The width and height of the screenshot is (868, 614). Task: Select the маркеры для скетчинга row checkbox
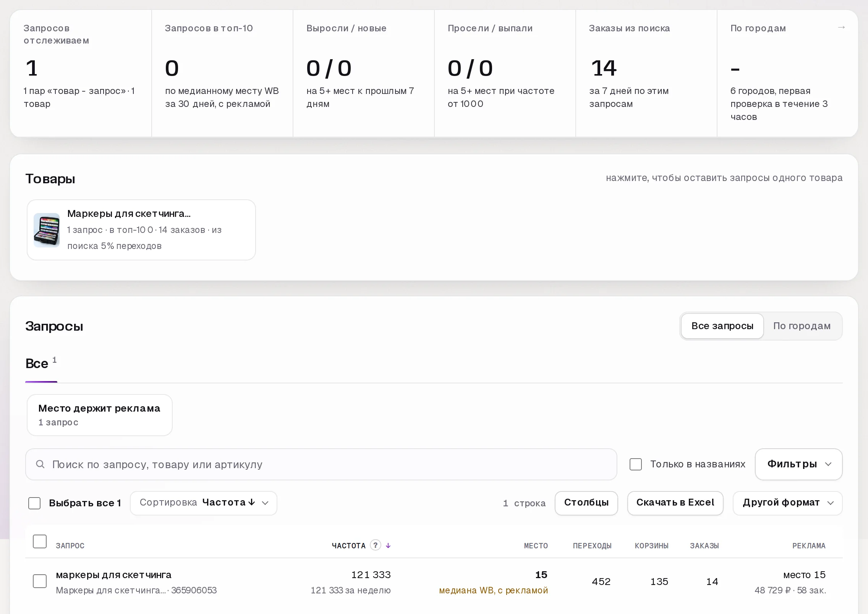tap(40, 581)
